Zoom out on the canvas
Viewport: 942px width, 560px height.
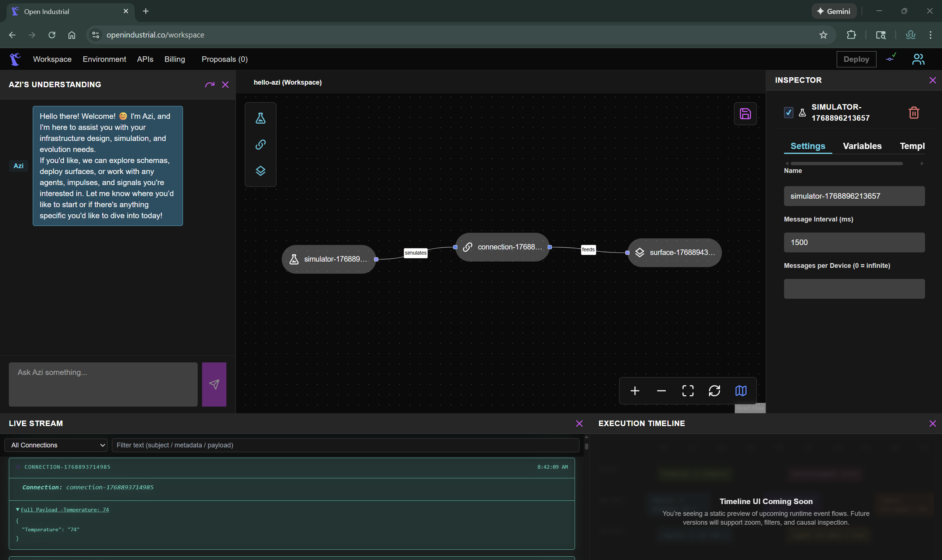point(661,391)
